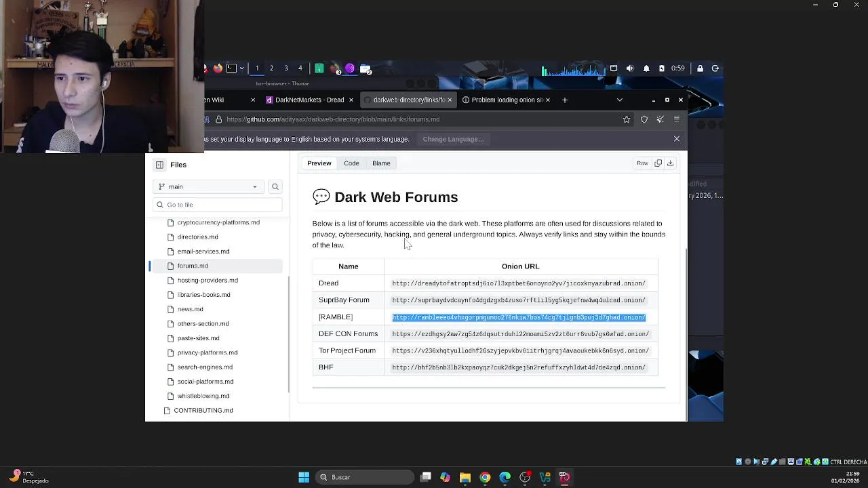Open news.md in file tree
Screen dimensions: 868x488
pyautogui.click(x=190, y=309)
